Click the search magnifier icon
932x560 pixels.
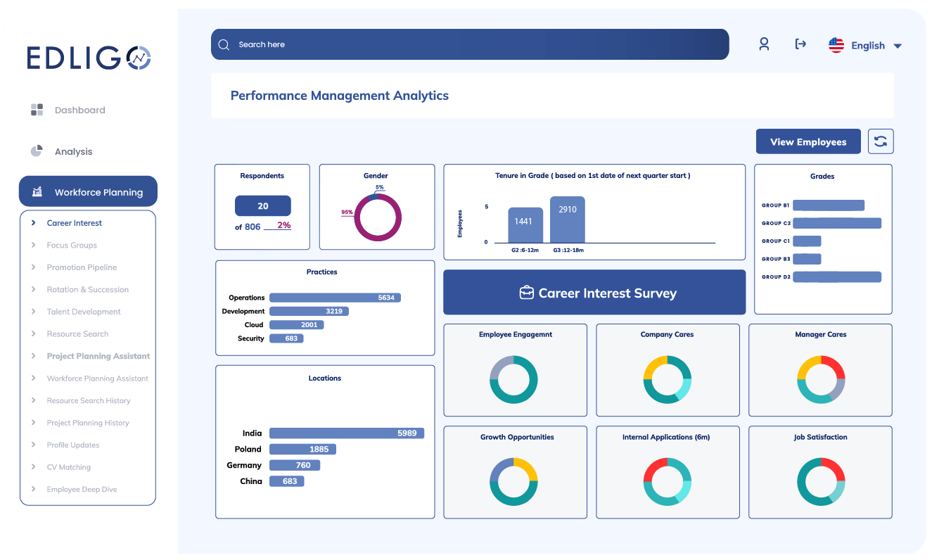coord(224,44)
